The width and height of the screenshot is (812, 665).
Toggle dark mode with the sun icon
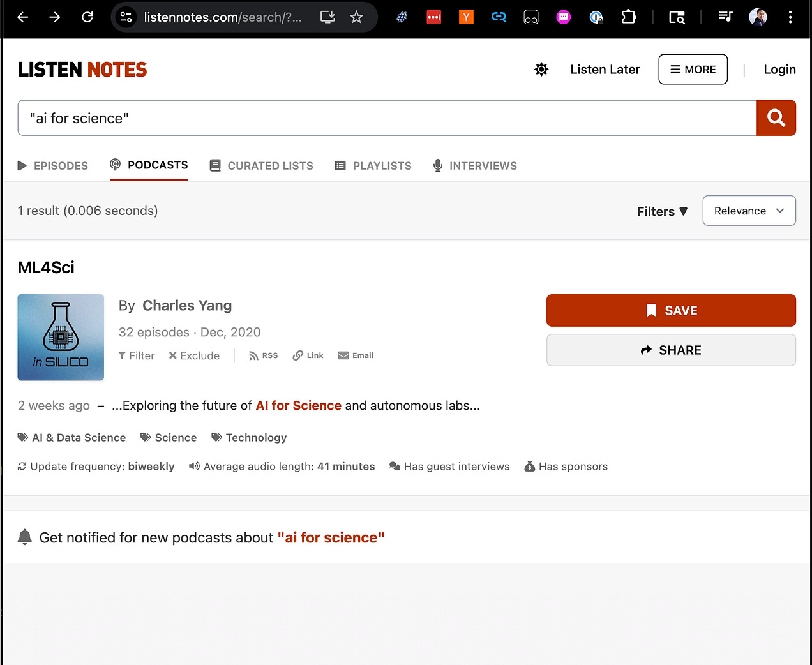click(541, 70)
